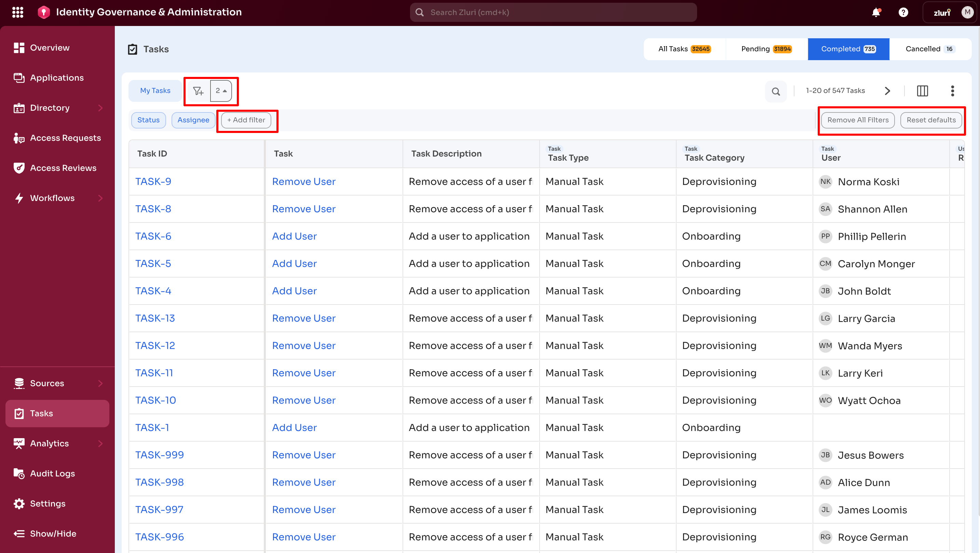Open the three-dot more options menu
This screenshot has width=980, height=553.
[x=953, y=91]
